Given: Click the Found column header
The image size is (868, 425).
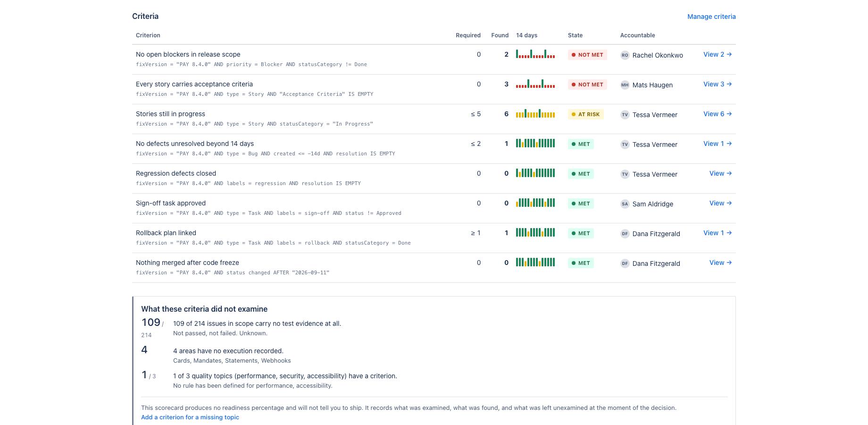Looking at the screenshot, I should (x=500, y=35).
